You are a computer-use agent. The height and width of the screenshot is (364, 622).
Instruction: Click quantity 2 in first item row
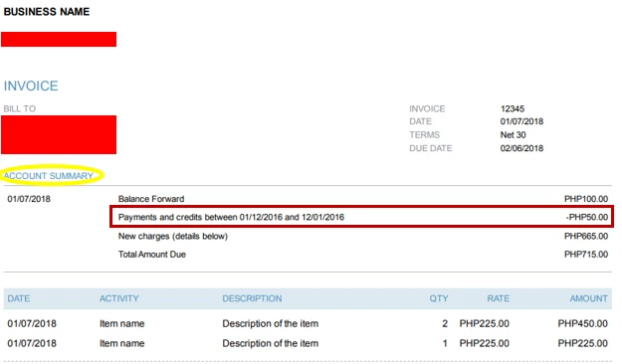[x=445, y=323]
